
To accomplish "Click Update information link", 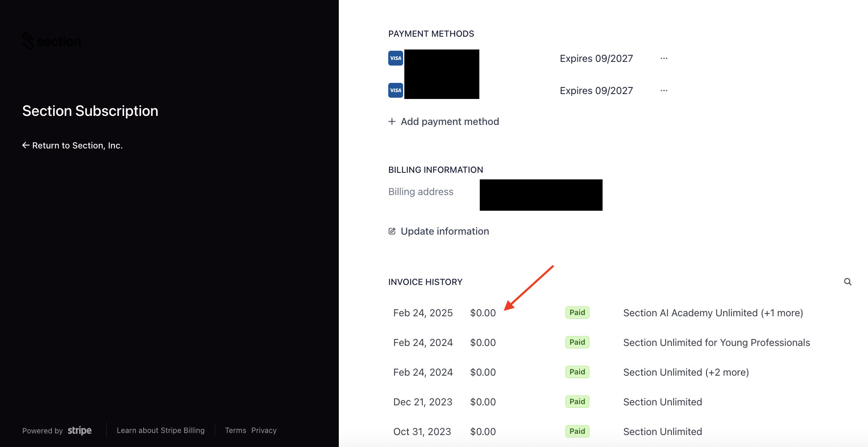I will tap(445, 231).
